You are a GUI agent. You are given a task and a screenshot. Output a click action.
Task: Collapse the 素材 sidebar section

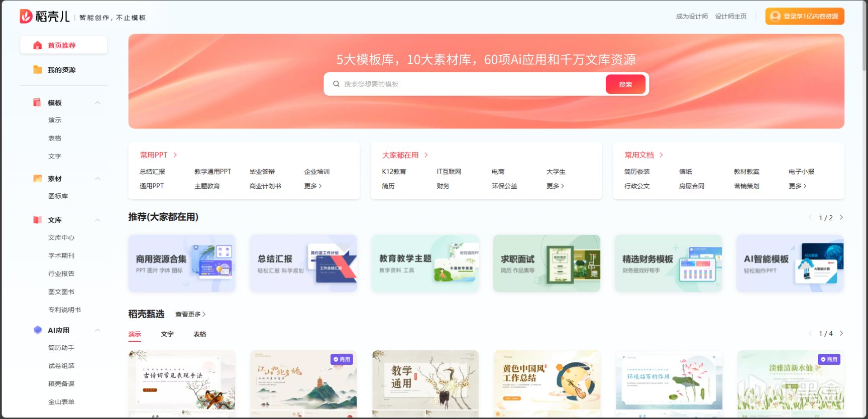97,179
